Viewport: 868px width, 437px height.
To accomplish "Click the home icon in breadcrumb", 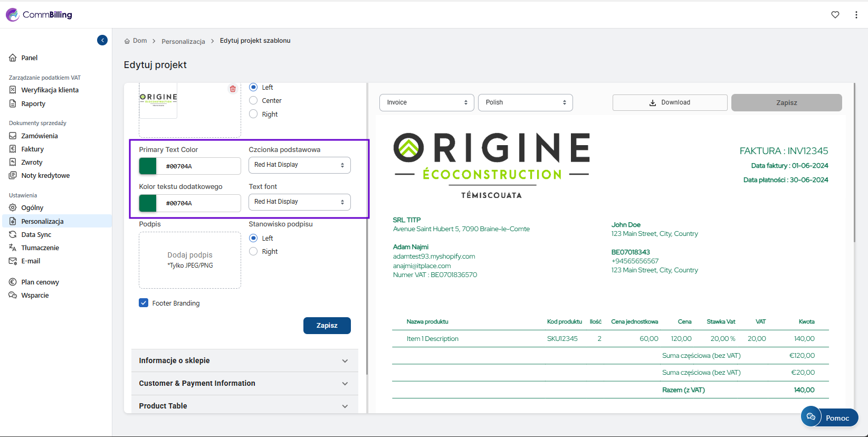I will click(x=127, y=41).
